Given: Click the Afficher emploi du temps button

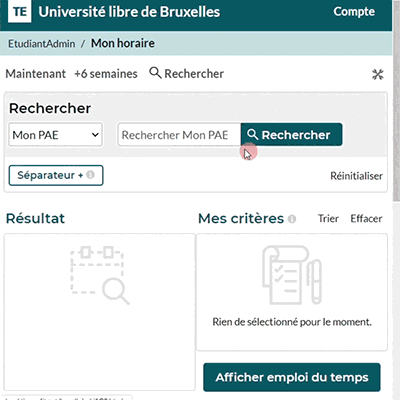Looking at the screenshot, I should click(x=292, y=377).
